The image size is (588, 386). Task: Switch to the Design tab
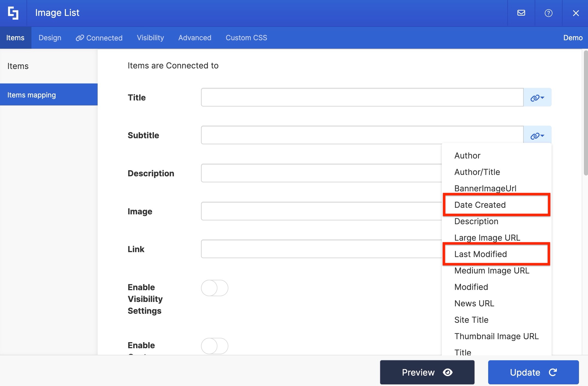50,38
